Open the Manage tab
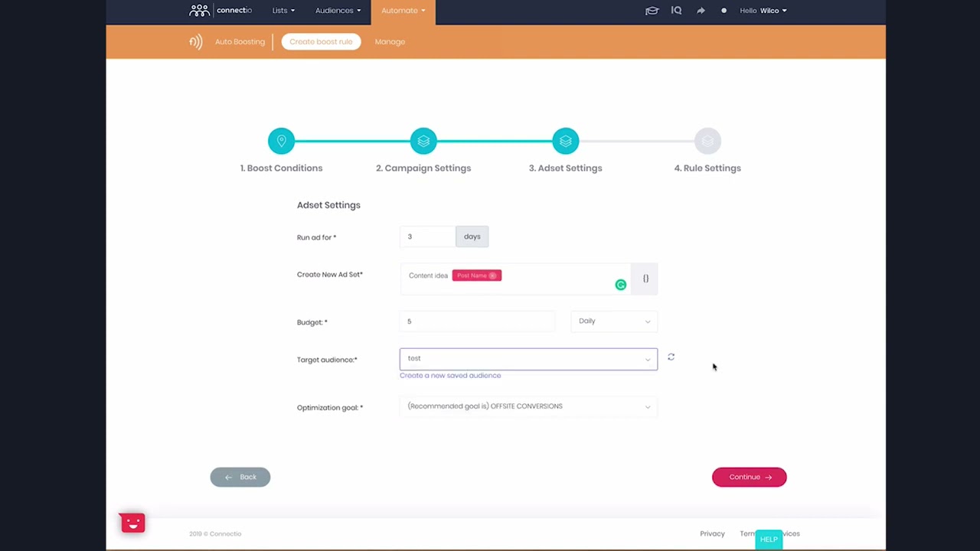This screenshot has height=551, width=980. pyautogui.click(x=390, y=42)
